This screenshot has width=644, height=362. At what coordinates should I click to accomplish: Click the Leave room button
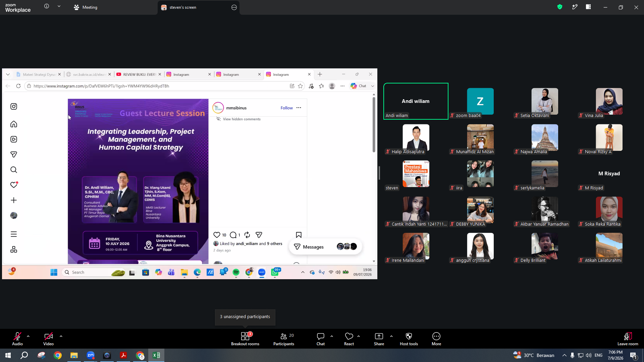pyautogui.click(x=628, y=339)
